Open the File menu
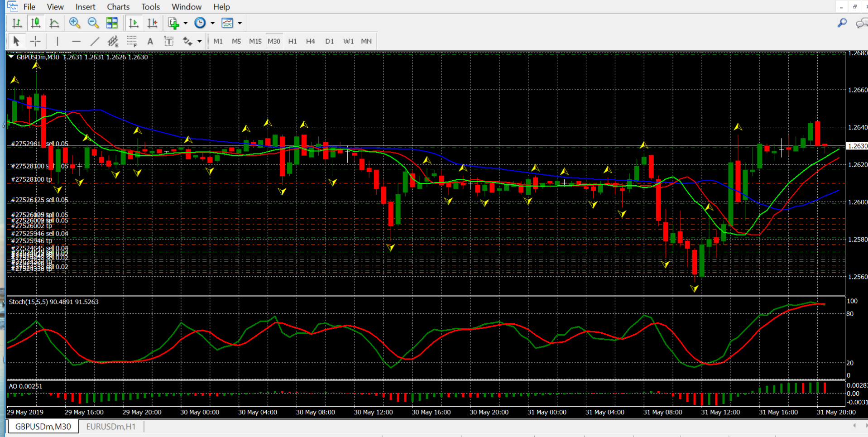 coord(29,7)
